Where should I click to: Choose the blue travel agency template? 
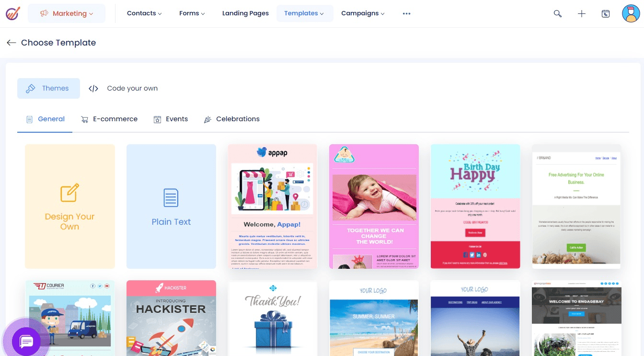(x=475, y=318)
